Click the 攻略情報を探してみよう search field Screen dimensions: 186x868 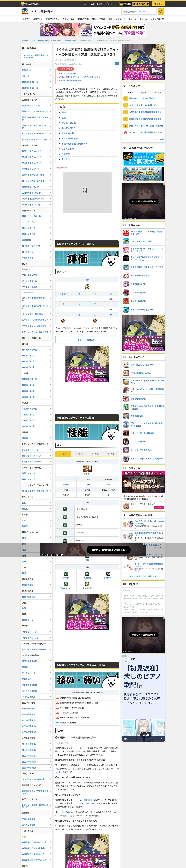[x=139, y=11]
